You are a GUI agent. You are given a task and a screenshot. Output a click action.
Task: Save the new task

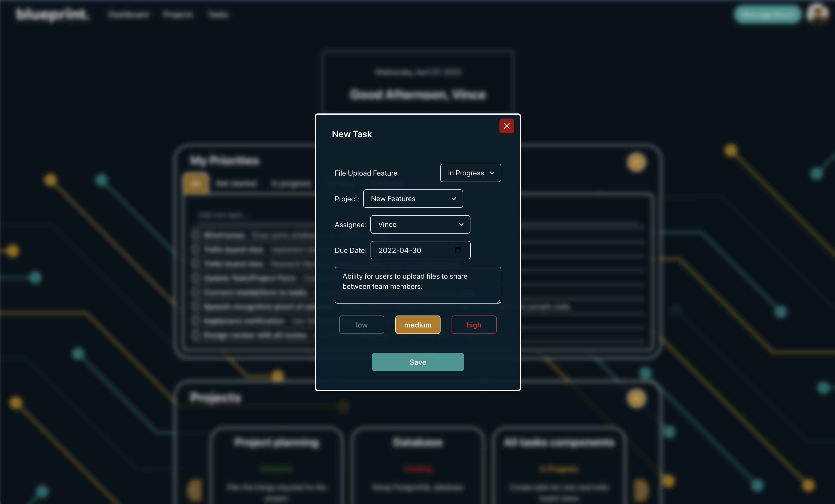coord(417,362)
